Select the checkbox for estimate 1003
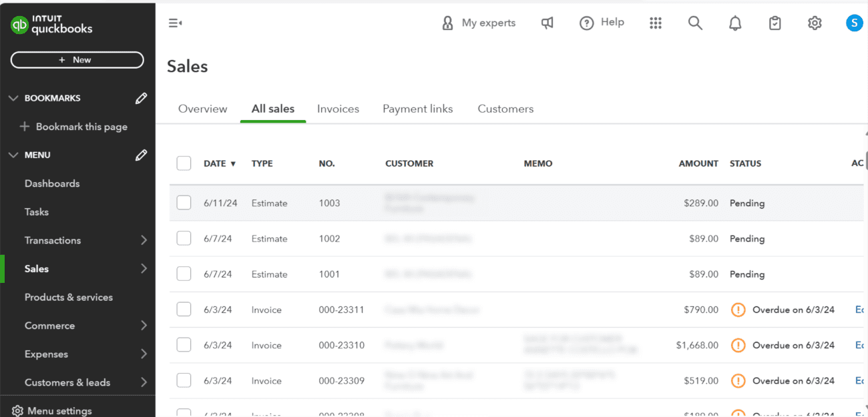Viewport: 868px width, 417px height. click(x=184, y=203)
